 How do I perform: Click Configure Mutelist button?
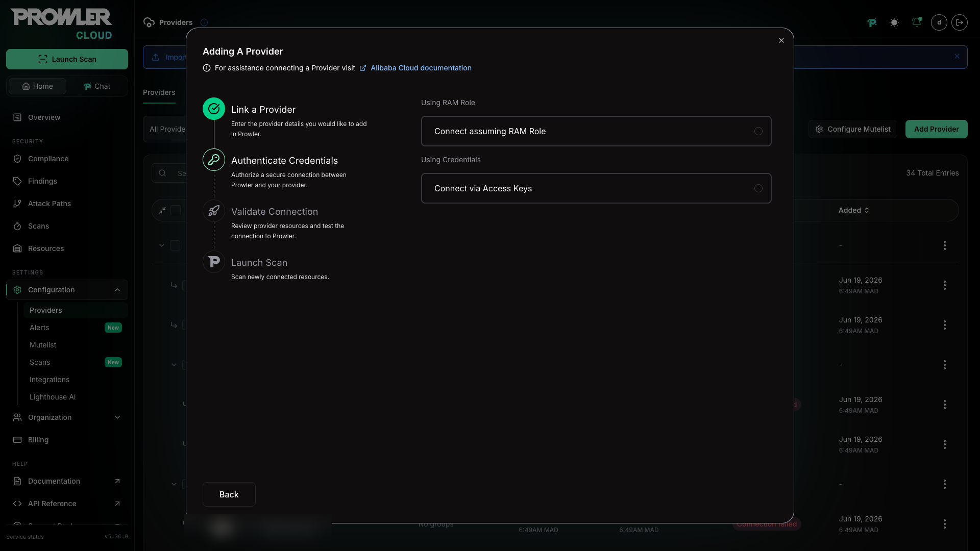click(852, 129)
